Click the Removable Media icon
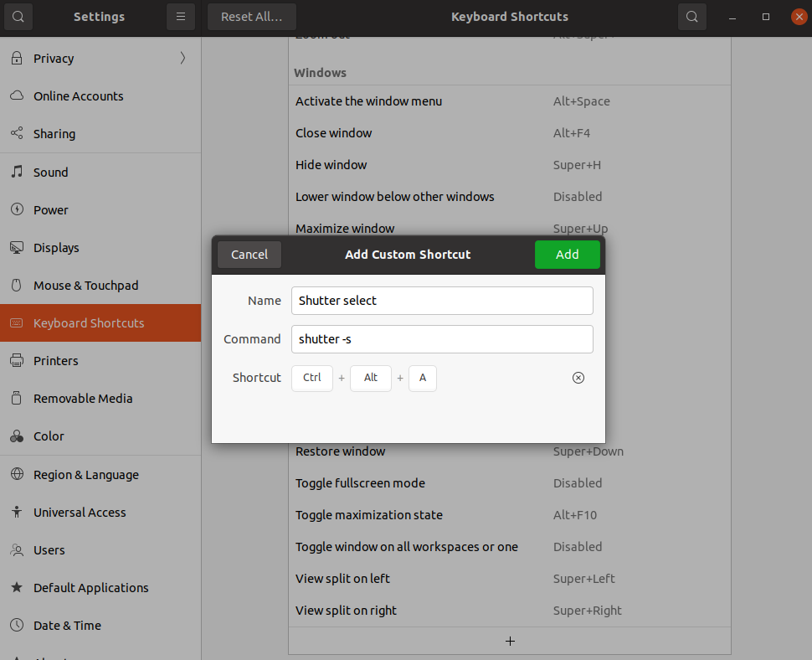Viewport: 812px width, 660px height. pos(17,398)
